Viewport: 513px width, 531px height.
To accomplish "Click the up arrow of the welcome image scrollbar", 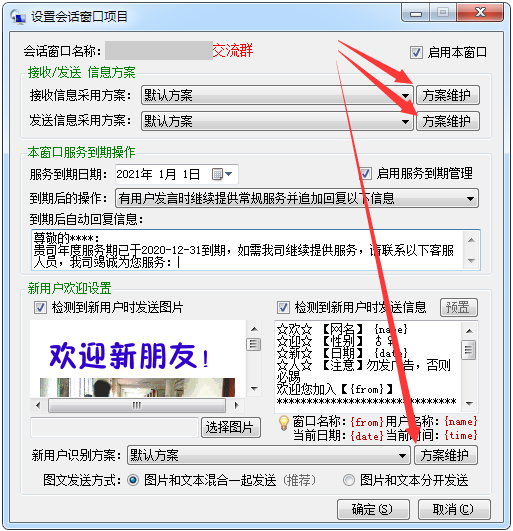I will tap(254, 329).
